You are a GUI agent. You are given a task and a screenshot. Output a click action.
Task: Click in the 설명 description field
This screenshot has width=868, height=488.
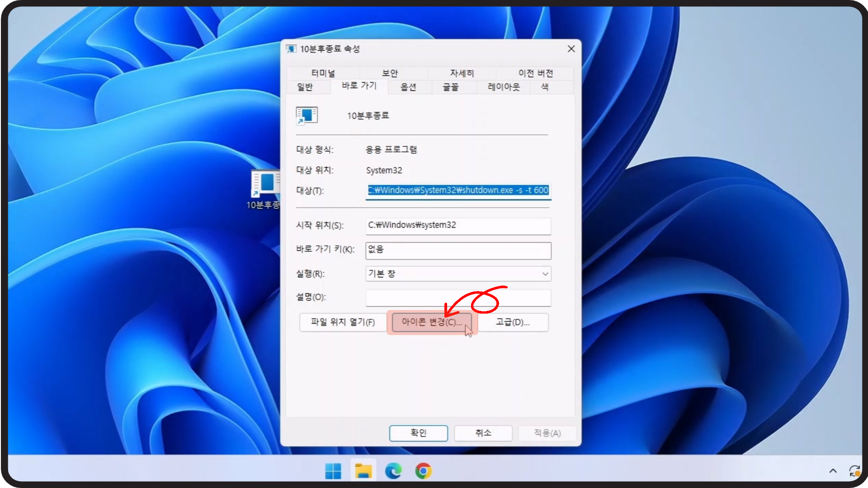pos(458,298)
